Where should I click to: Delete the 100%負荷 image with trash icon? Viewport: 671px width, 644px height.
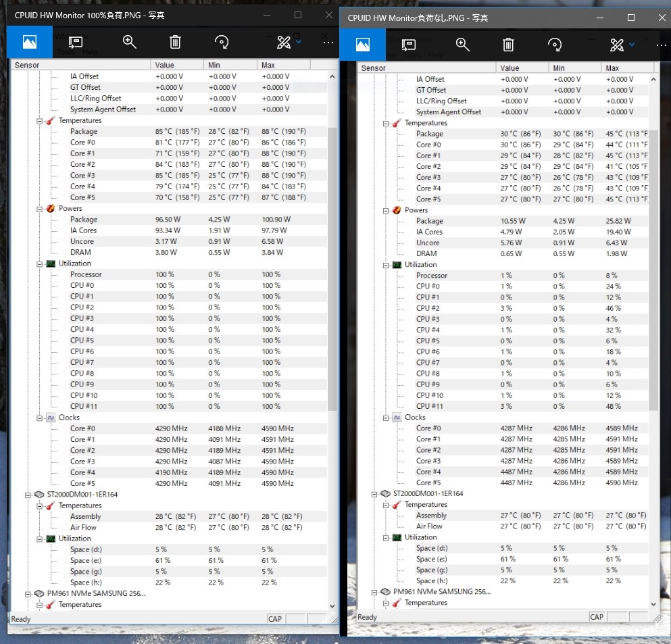tap(175, 42)
